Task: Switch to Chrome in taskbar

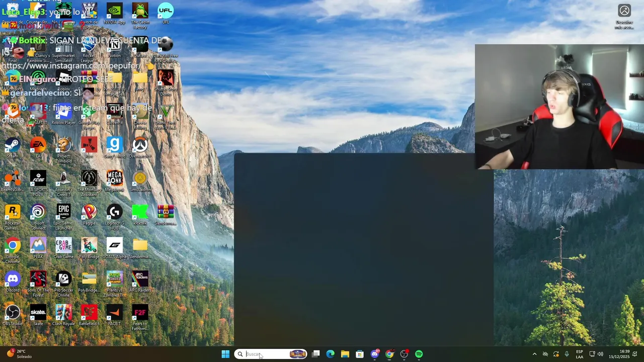Action: point(389,354)
